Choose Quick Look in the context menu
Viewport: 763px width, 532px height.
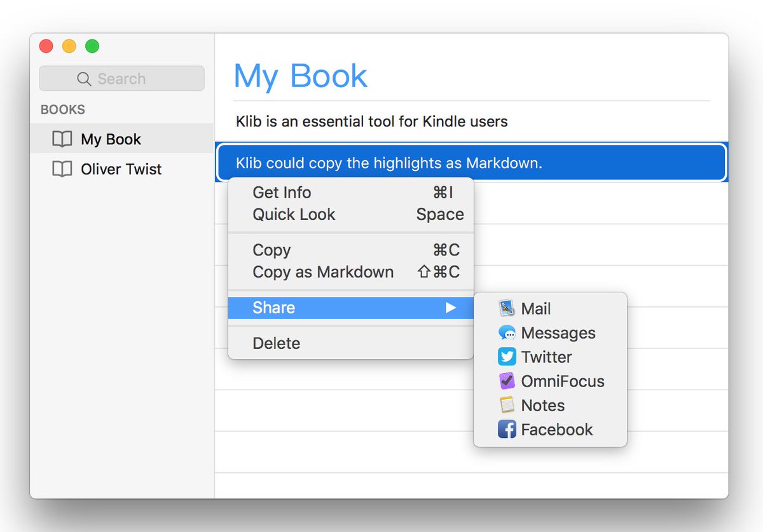[351, 214]
